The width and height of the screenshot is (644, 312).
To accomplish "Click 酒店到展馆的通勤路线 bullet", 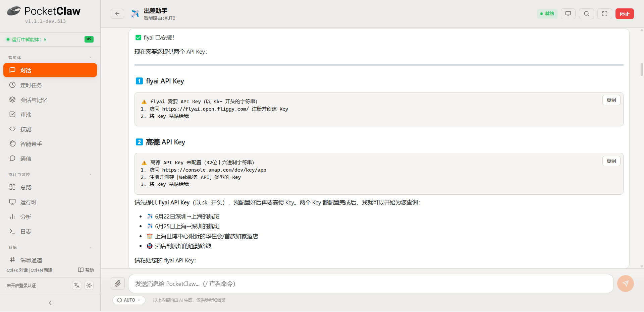I will point(183,246).
